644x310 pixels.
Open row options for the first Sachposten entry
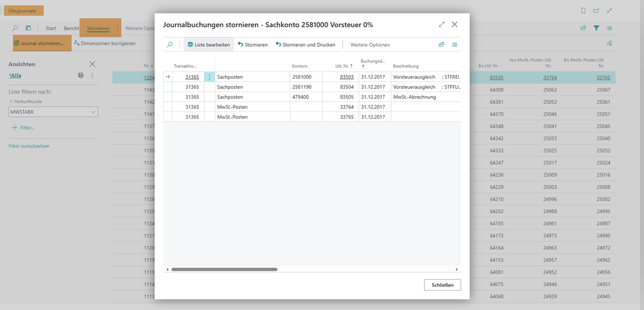[x=209, y=77]
